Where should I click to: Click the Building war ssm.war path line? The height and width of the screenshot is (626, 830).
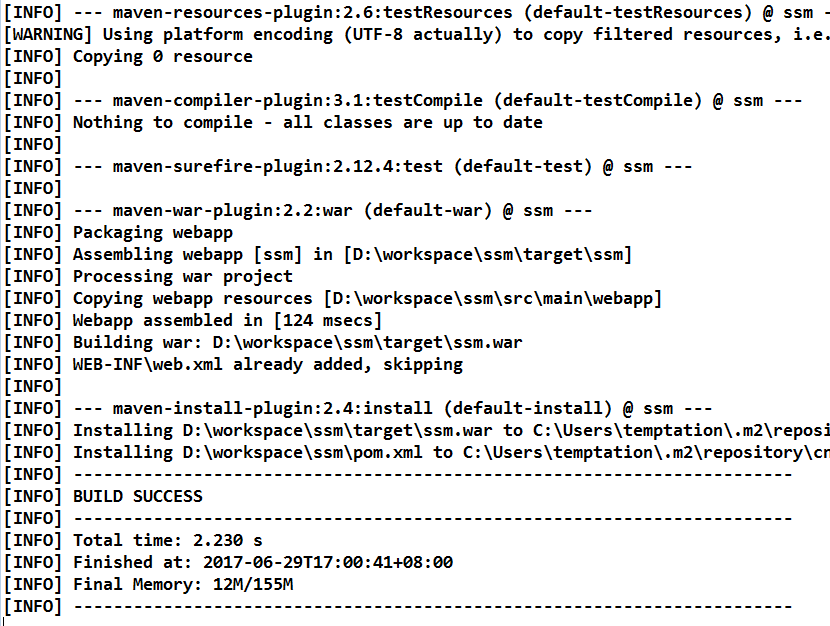297,342
